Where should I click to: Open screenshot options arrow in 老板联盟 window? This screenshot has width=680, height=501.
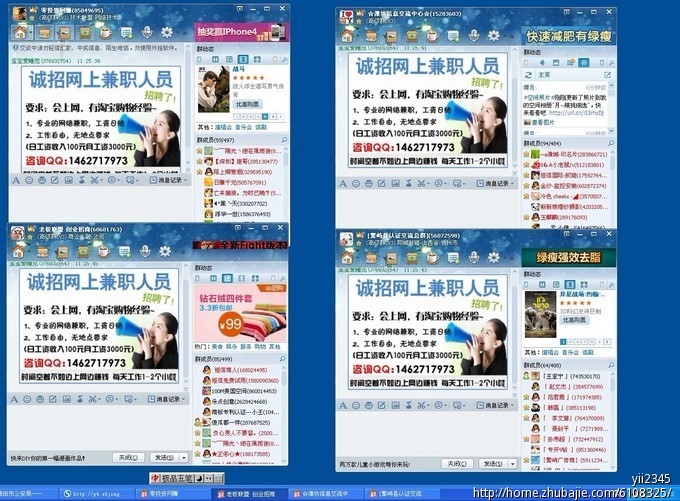[x=99, y=399]
